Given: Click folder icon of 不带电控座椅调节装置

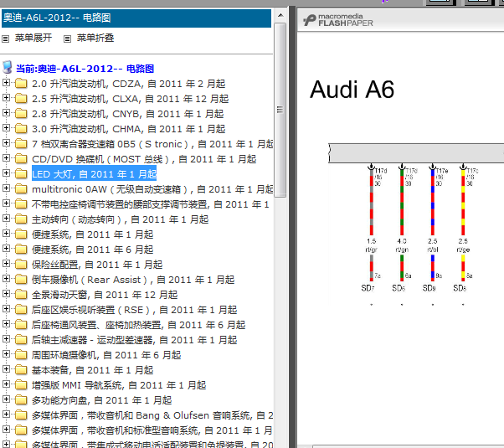Looking at the screenshot, I should click(21, 204).
